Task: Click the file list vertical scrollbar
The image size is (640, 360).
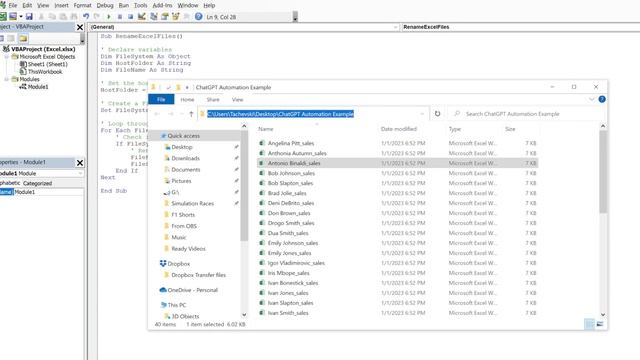Action: coord(603,171)
